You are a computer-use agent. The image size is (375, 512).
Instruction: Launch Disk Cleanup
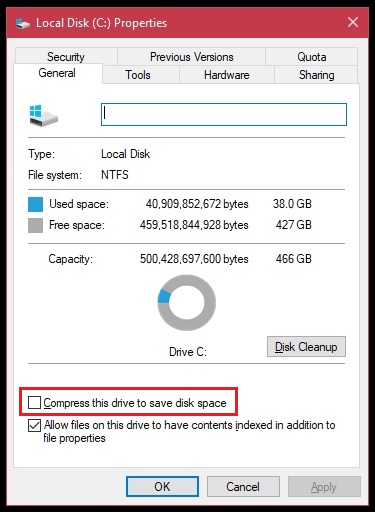[306, 347]
